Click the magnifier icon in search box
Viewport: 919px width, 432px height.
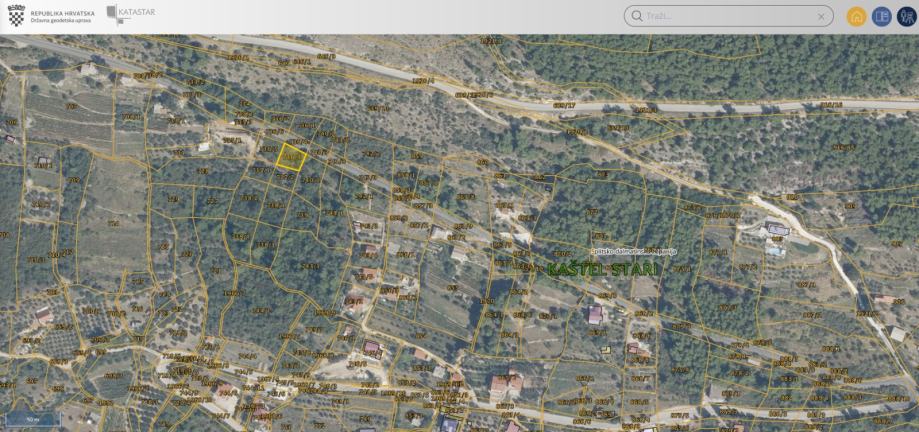pyautogui.click(x=637, y=16)
